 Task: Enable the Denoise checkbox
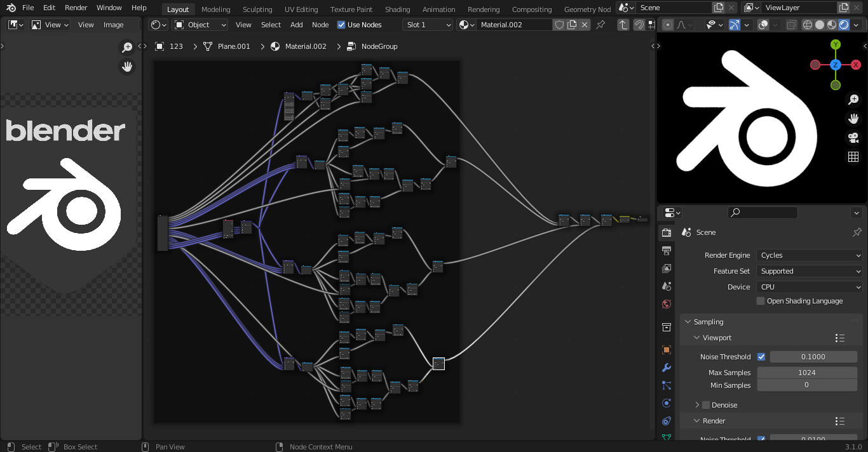tap(706, 405)
